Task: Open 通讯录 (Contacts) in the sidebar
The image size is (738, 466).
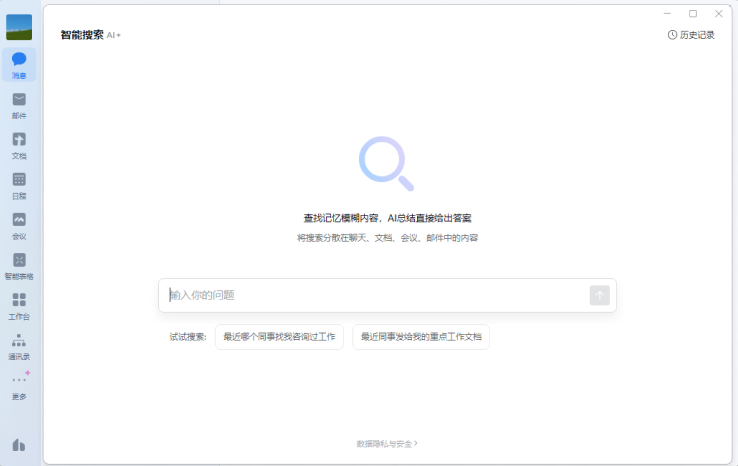Action: tap(19, 345)
